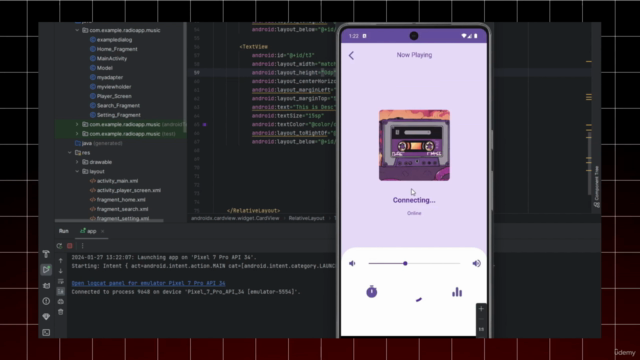
Task: Click the emulator zoom plus button
Action: click(481, 309)
